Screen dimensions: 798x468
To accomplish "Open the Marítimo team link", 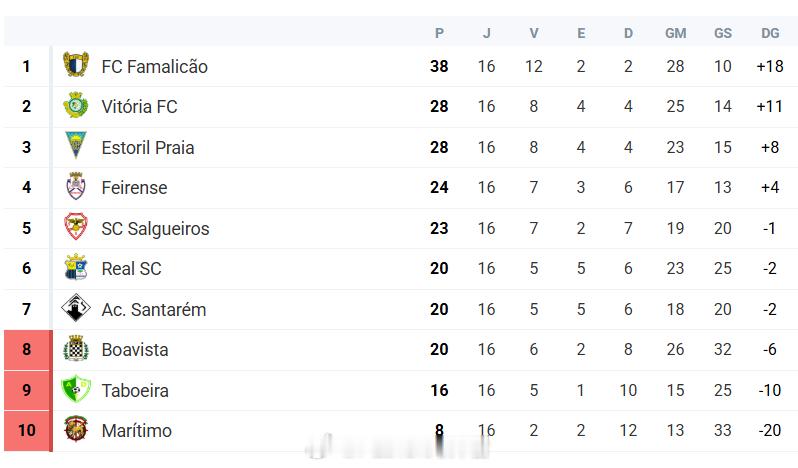I will pyautogui.click(x=136, y=431).
